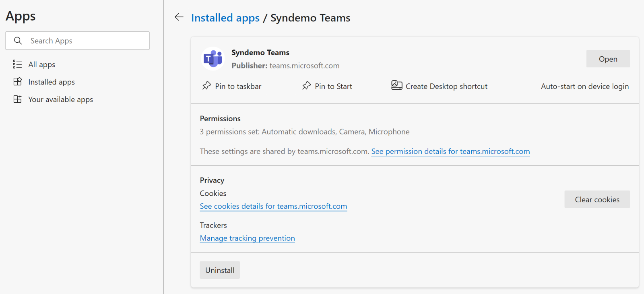Open Your available apps section
Image resolution: width=644 pixels, height=294 pixels.
click(x=60, y=99)
